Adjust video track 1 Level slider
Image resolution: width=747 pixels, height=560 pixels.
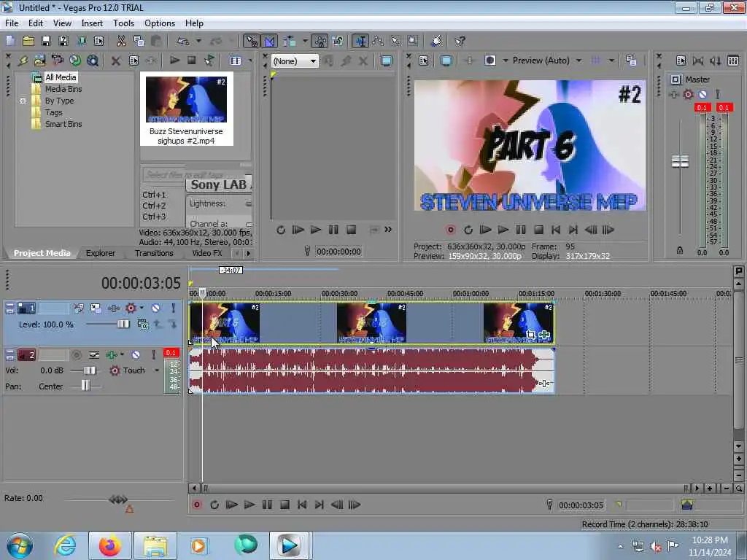(123, 324)
